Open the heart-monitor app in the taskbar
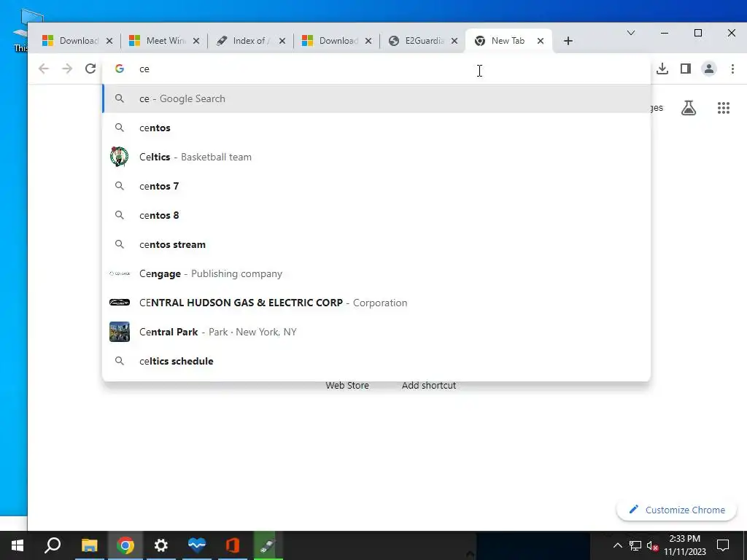Image resolution: width=747 pixels, height=560 pixels. (197, 545)
